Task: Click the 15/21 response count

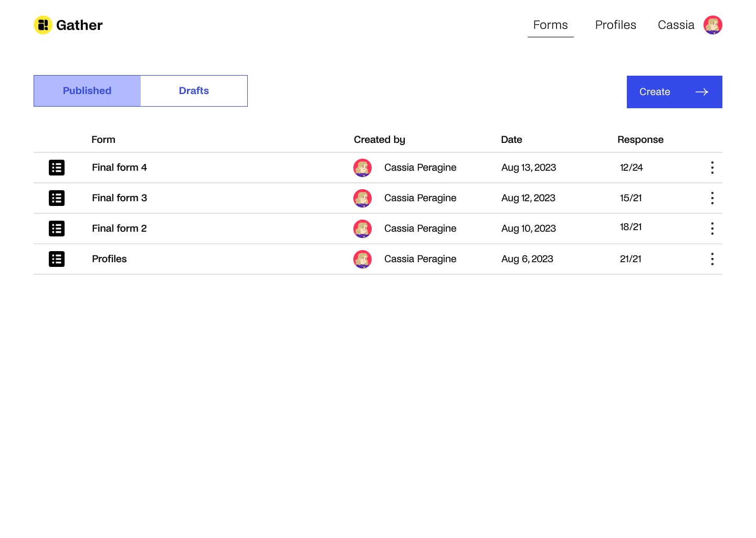Action: (x=631, y=198)
